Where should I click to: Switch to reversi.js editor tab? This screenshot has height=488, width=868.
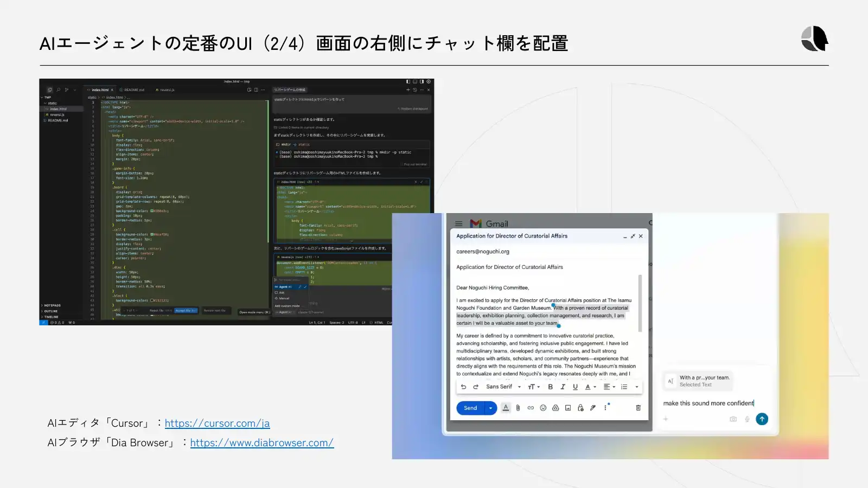(165, 90)
